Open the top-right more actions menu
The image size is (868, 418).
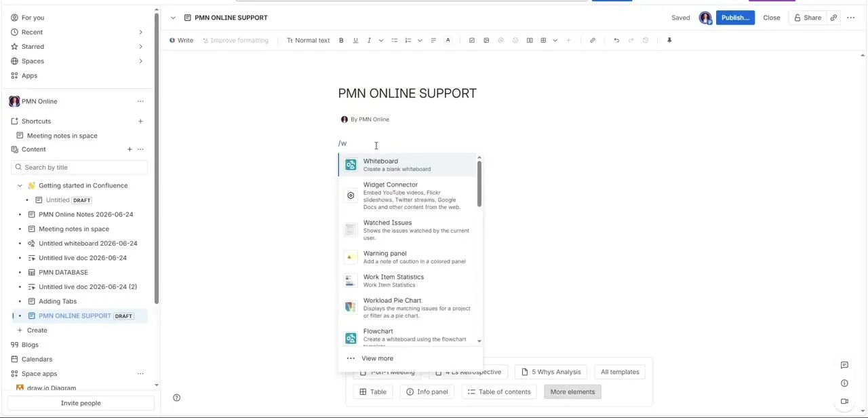(851, 18)
